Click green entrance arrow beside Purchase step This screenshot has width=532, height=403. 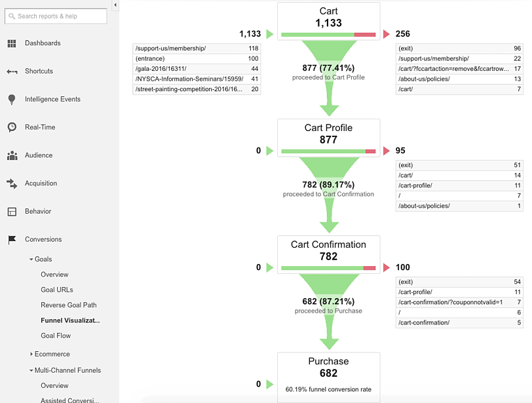[270, 384]
